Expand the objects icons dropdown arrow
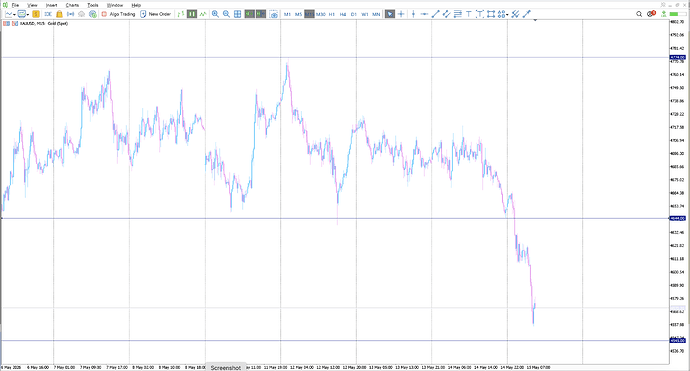 [507, 15]
